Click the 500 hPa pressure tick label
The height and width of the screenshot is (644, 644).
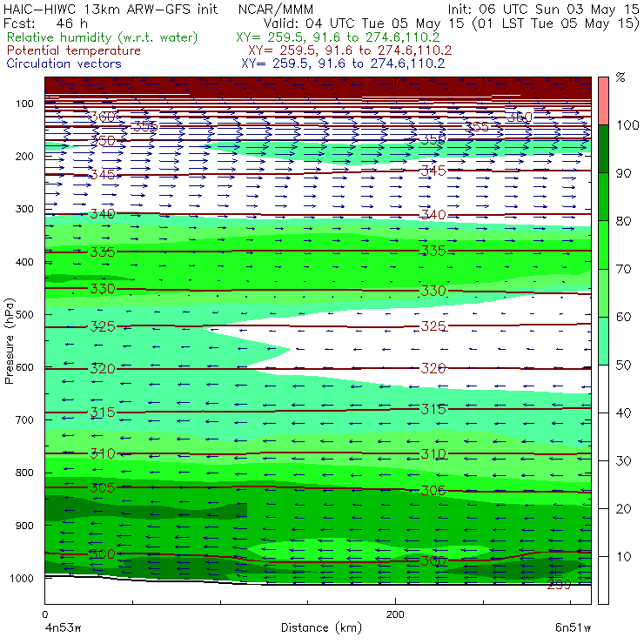coord(24,315)
